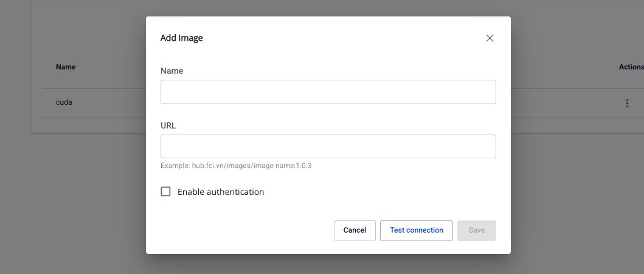
Task: Click the Name field label in dialog
Action: (x=171, y=71)
